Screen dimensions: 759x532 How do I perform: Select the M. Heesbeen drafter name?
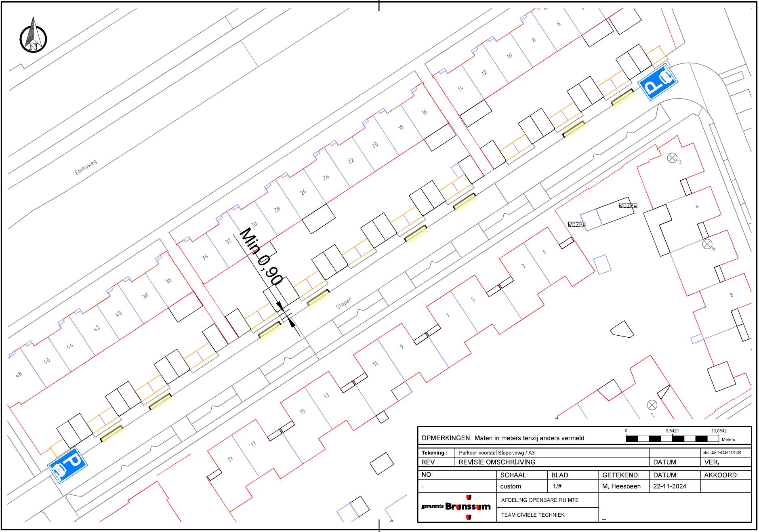coord(621,486)
